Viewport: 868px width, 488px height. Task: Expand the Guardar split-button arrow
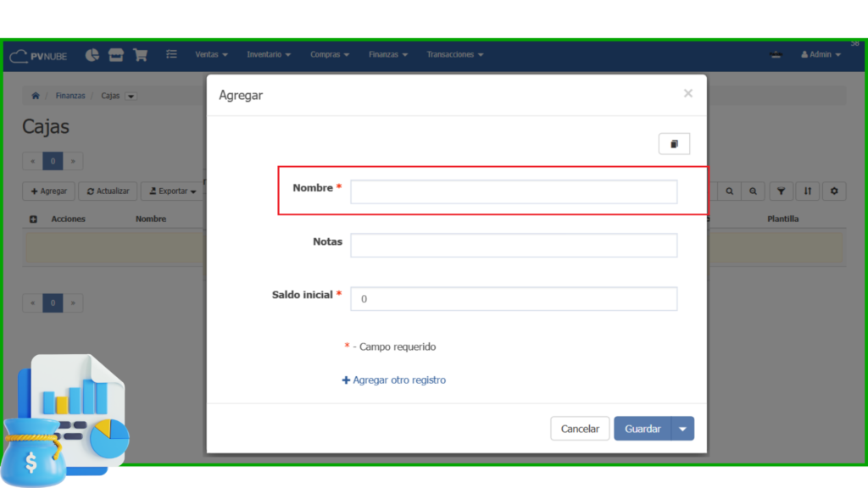pyautogui.click(x=683, y=429)
